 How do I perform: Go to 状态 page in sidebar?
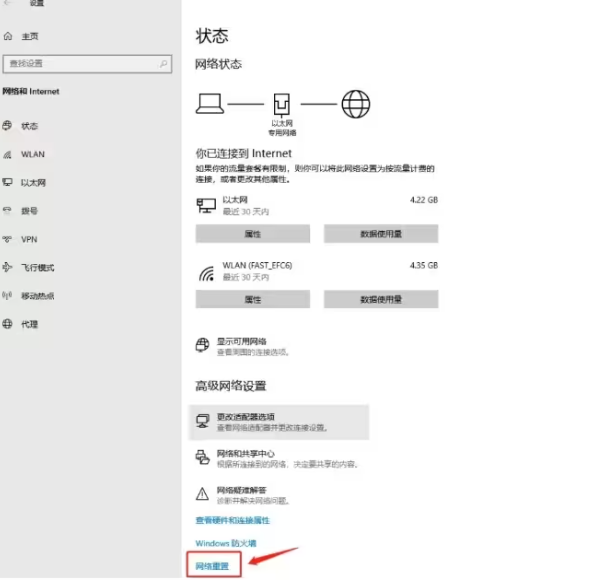(29, 126)
